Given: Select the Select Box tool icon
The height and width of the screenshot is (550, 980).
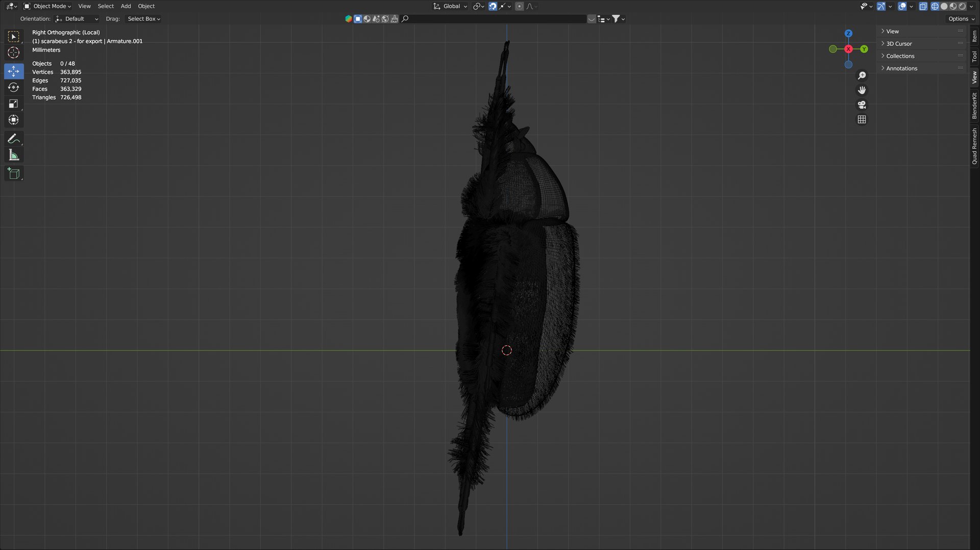Looking at the screenshot, I should pyautogui.click(x=14, y=37).
